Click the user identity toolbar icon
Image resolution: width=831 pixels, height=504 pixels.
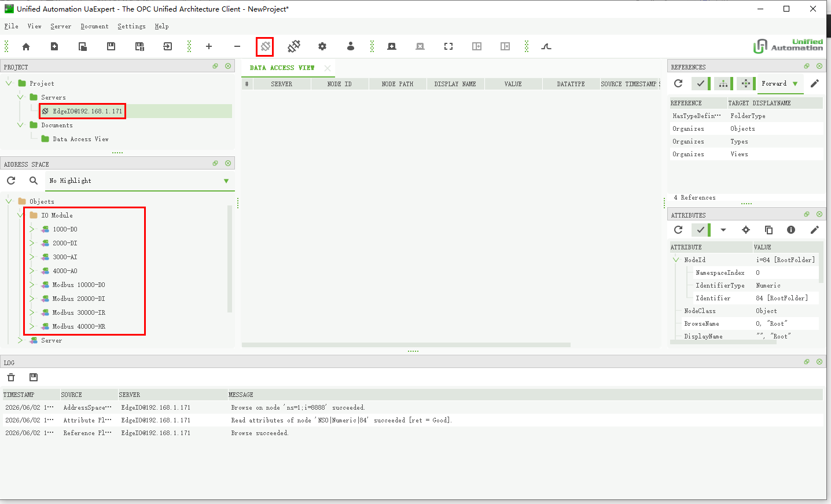point(351,46)
